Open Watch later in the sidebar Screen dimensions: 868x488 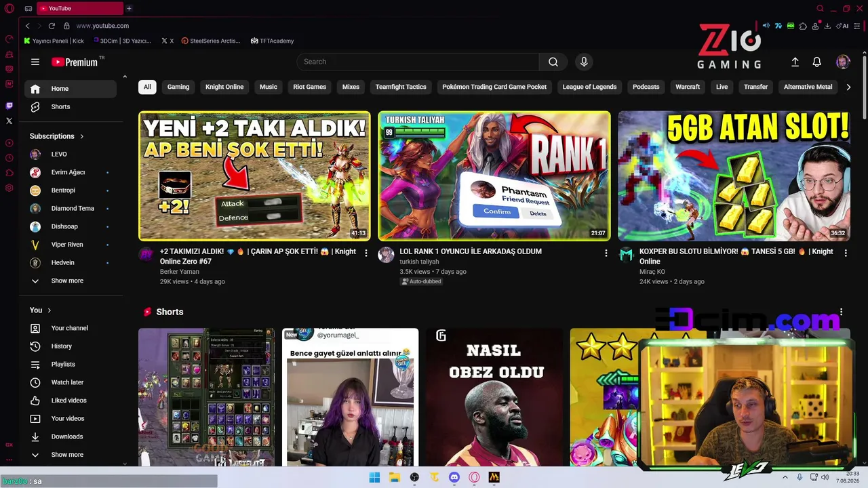(71, 382)
